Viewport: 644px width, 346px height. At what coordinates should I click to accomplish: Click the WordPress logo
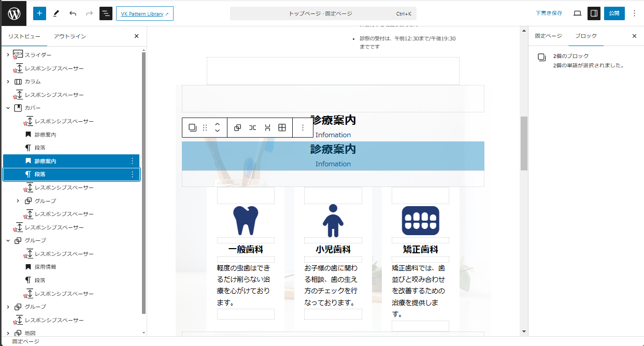13,13
